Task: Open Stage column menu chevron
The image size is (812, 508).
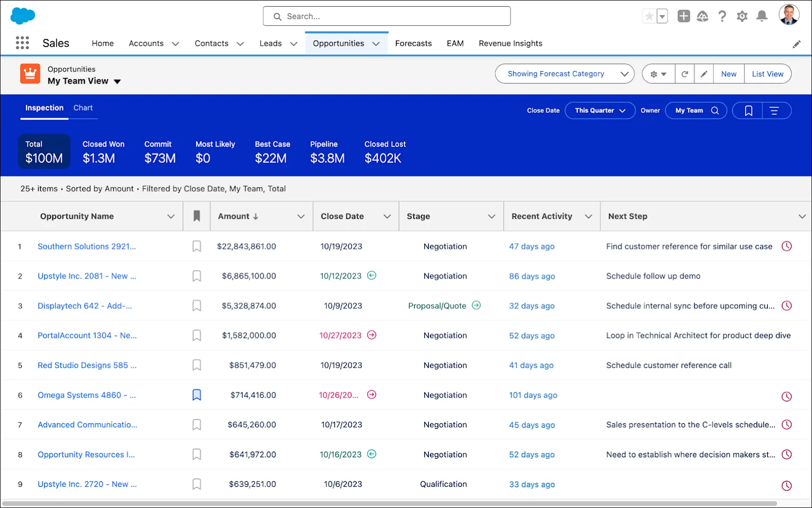Action: tap(491, 216)
